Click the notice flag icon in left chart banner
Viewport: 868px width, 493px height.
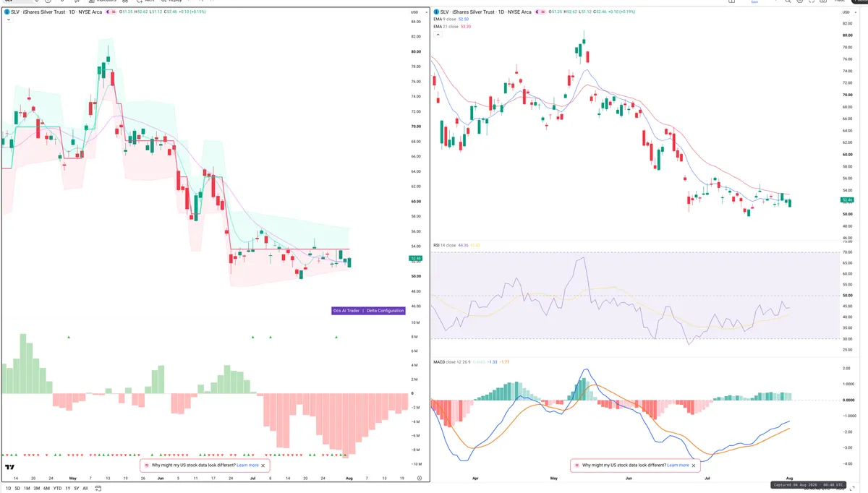[147, 466]
